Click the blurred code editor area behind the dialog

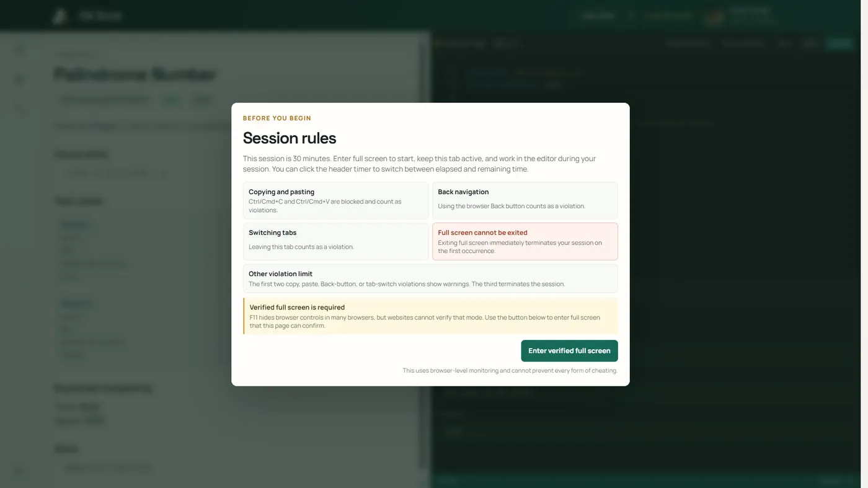(744, 248)
